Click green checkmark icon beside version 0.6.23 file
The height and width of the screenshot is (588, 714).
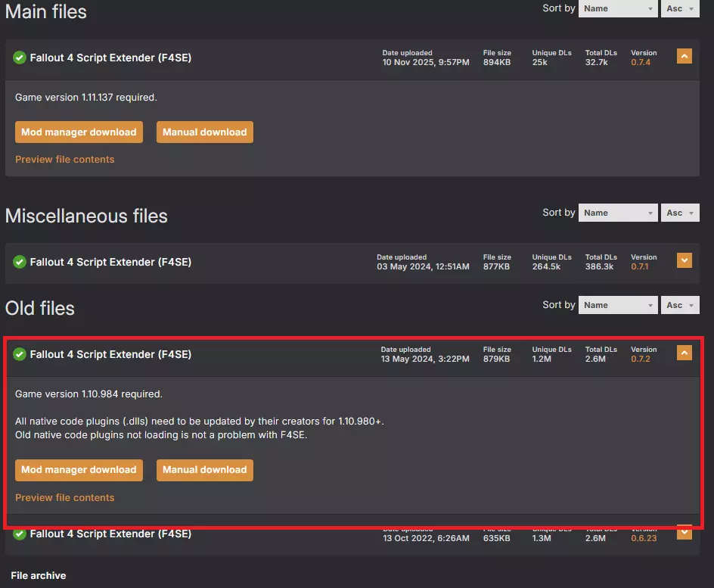click(x=20, y=534)
